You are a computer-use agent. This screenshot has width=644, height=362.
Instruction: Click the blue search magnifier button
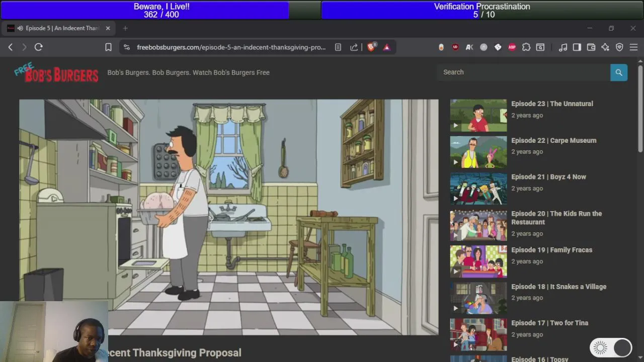point(619,72)
